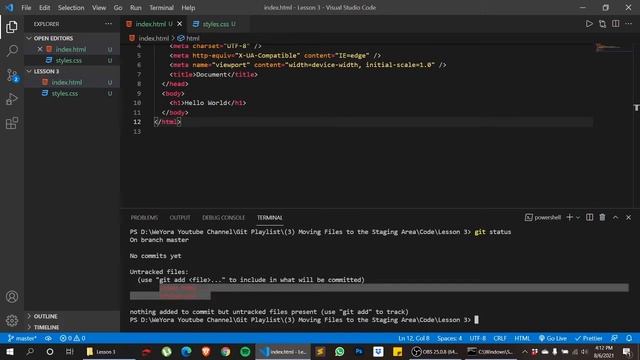Click the feedback icon in status bar
The width and height of the screenshot is (640, 360).
[614, 338]
